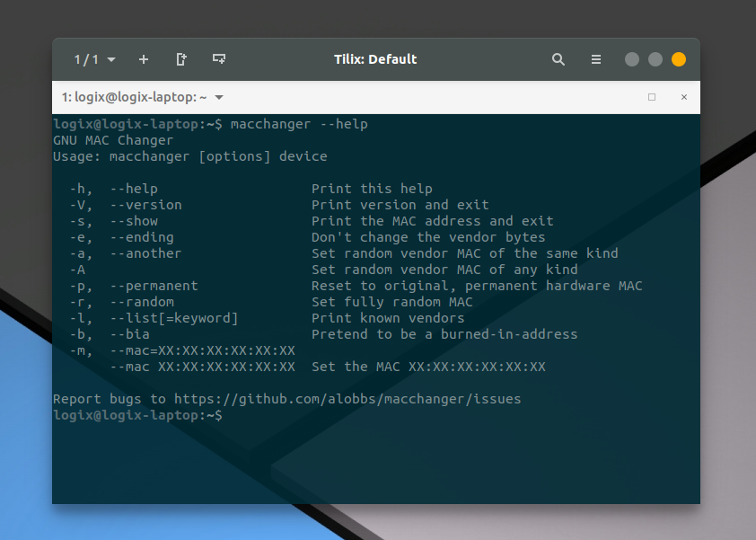Click the '--list[=keyword]' option text
The image size is (756, 540).
click(174, 318)
